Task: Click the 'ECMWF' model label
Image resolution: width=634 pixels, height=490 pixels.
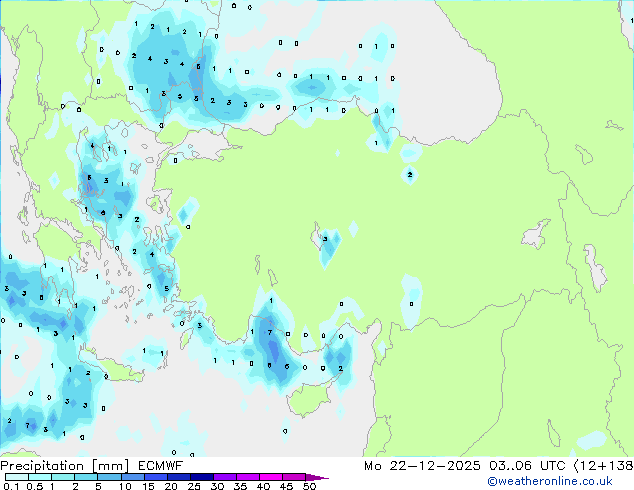Action: [161, 466]
